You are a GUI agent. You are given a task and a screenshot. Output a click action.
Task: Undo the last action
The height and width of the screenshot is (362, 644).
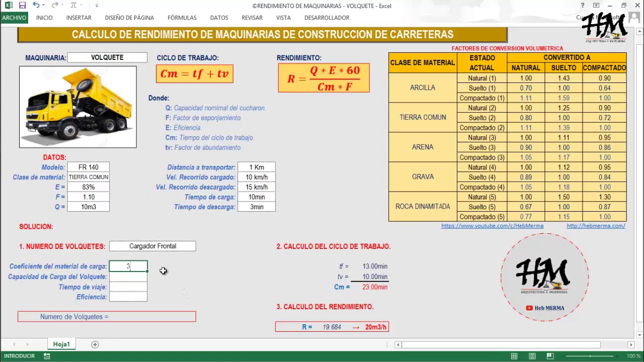36,6
